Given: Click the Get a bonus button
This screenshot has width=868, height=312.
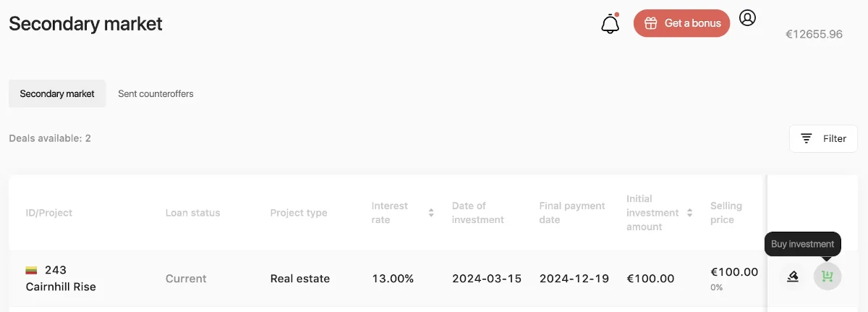Looking at the screenshot, I should [682, 23].
